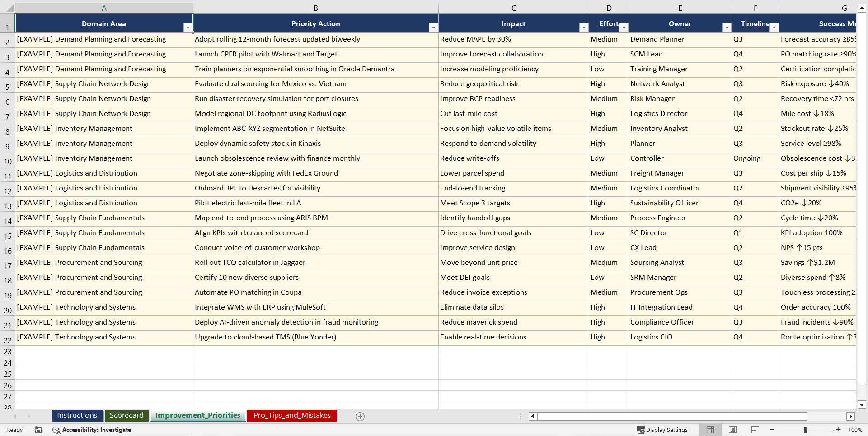This screenshot has height=436, width=868.
Task: Zoom out using the minus icon
Action: 772,430
